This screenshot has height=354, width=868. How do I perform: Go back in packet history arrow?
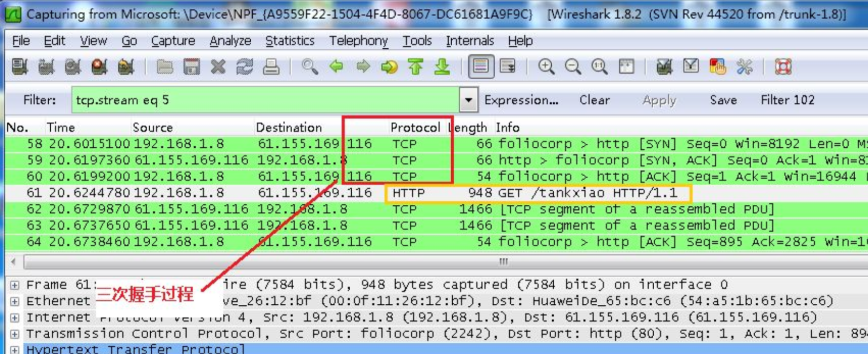coord(336,66)
